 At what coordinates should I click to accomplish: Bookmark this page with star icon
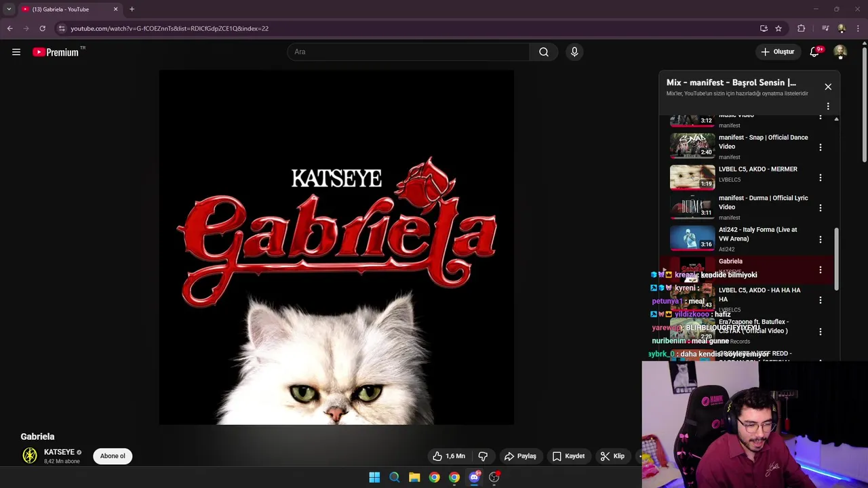click(x=778, y=28)
